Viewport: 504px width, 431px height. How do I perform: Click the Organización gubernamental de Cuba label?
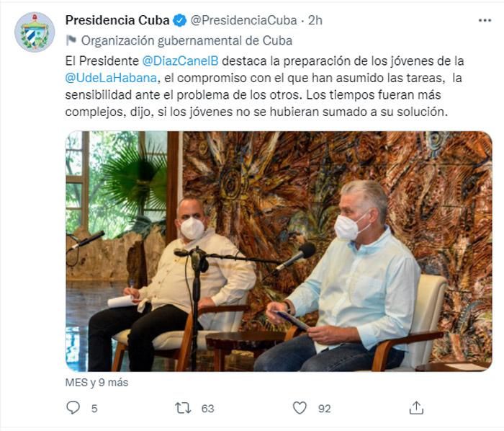[x=186, y=41]
